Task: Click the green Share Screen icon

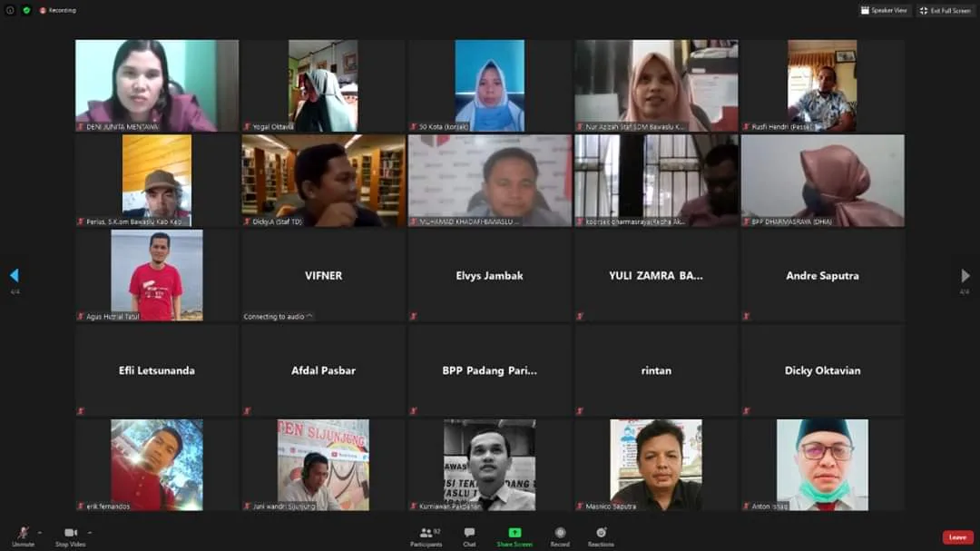Action: pos(514,533)
